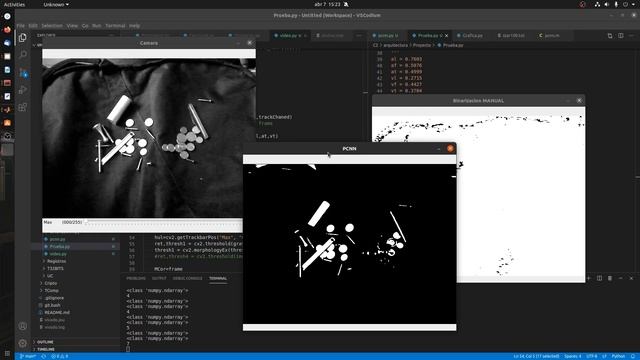Expand the TComp folder
The image size is (640, 360).
pyautogui.click(x=51, y=291)
